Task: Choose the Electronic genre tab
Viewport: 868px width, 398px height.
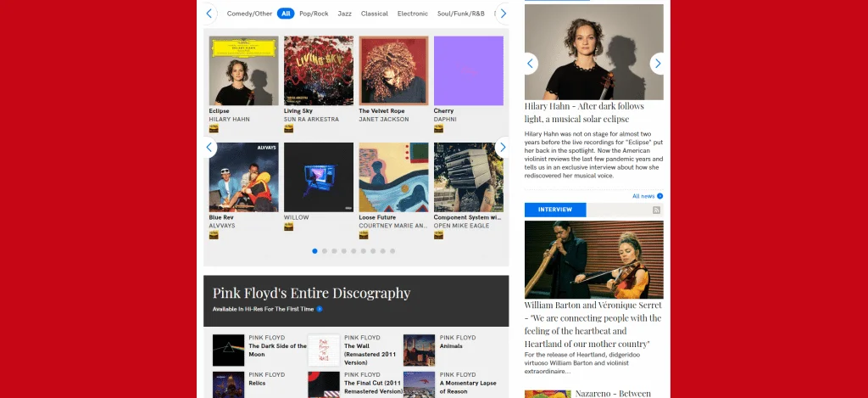Action: tap(413, 14)
